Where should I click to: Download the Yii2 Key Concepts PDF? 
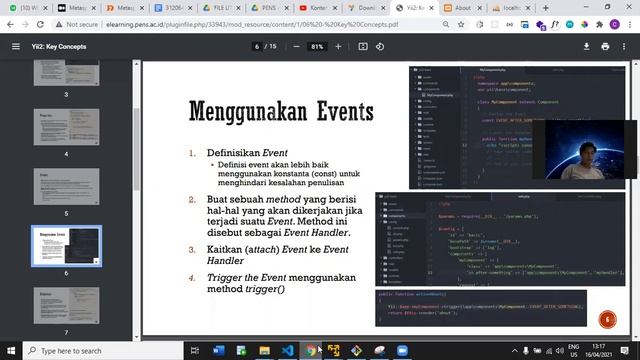tap(587, 47)
